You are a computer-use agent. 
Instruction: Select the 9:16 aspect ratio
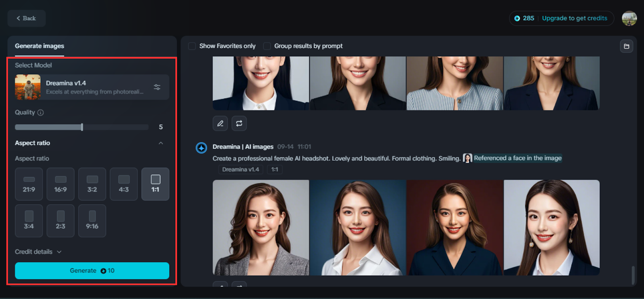coord(92,221)
